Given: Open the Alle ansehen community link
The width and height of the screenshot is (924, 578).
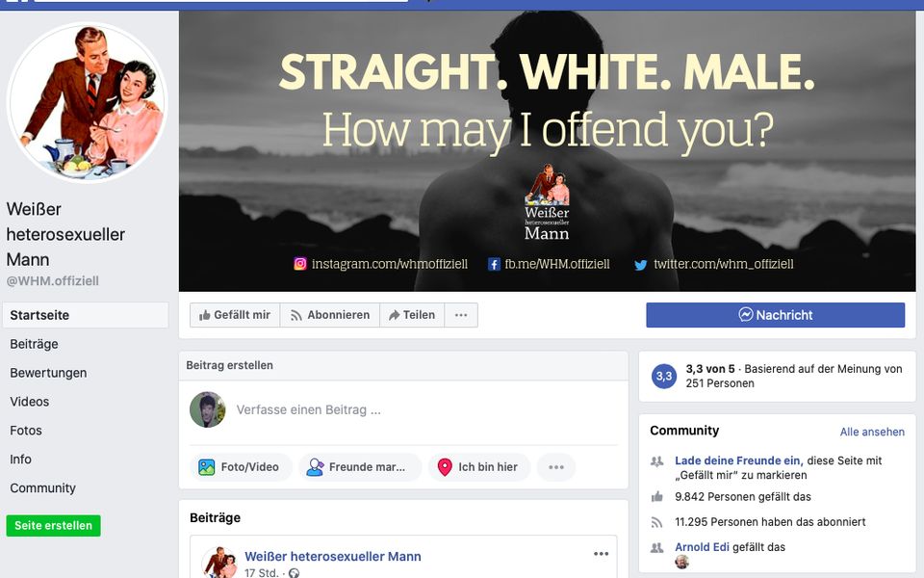Looking at the screenshot, I should click(872, 432).
